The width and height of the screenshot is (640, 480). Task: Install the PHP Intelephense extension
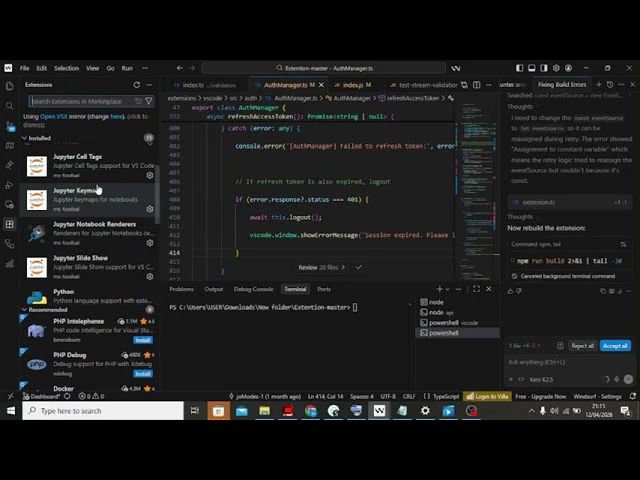[x=143, y=340]
